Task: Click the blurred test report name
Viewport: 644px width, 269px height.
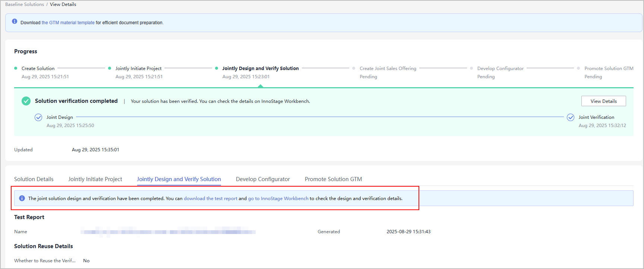Action: [x=168, y=232]
